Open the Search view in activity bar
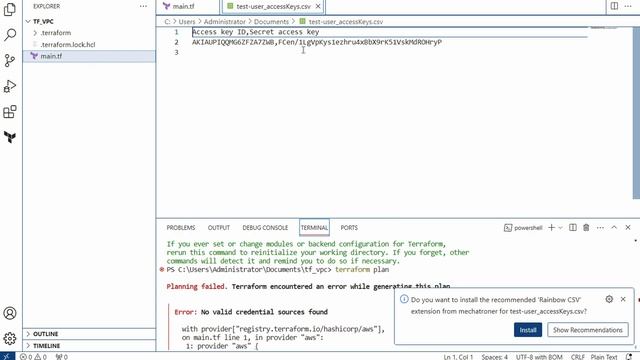This screenshot has height=360, width=640. click(10, 35)
